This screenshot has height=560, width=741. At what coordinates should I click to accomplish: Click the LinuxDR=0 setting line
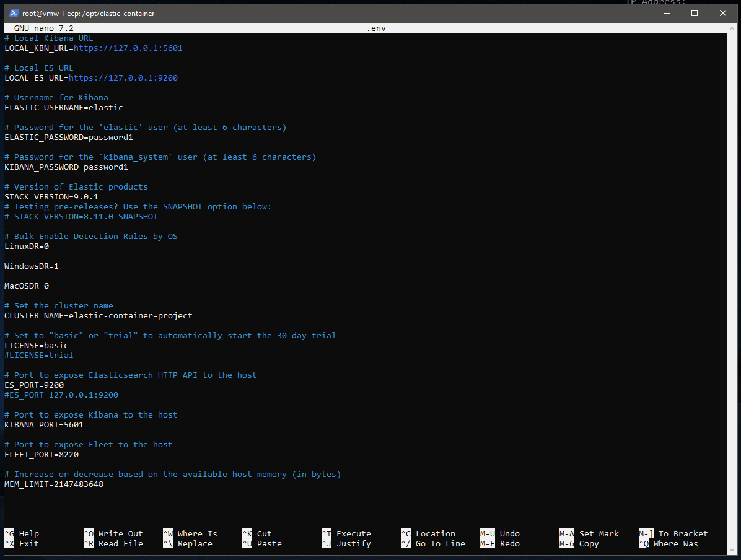[27, 246]
